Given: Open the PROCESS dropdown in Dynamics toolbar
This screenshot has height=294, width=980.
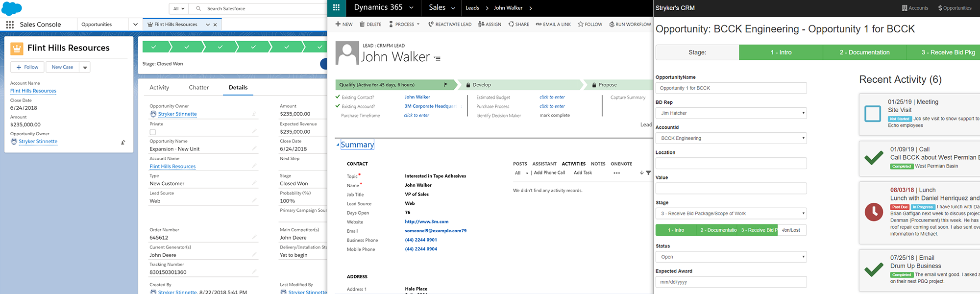Looking at the screenshot, I should 404,24.
